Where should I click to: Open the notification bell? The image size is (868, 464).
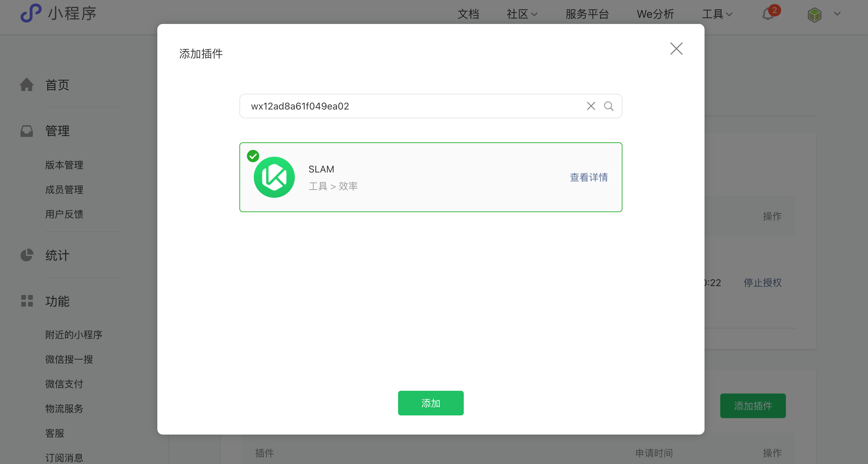[768, 14]
